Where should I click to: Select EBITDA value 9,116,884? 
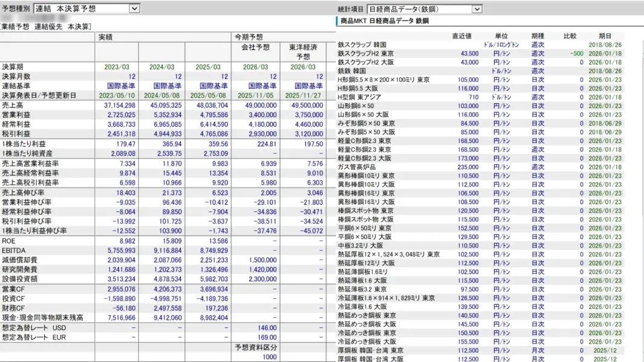[x=167, y=250]
